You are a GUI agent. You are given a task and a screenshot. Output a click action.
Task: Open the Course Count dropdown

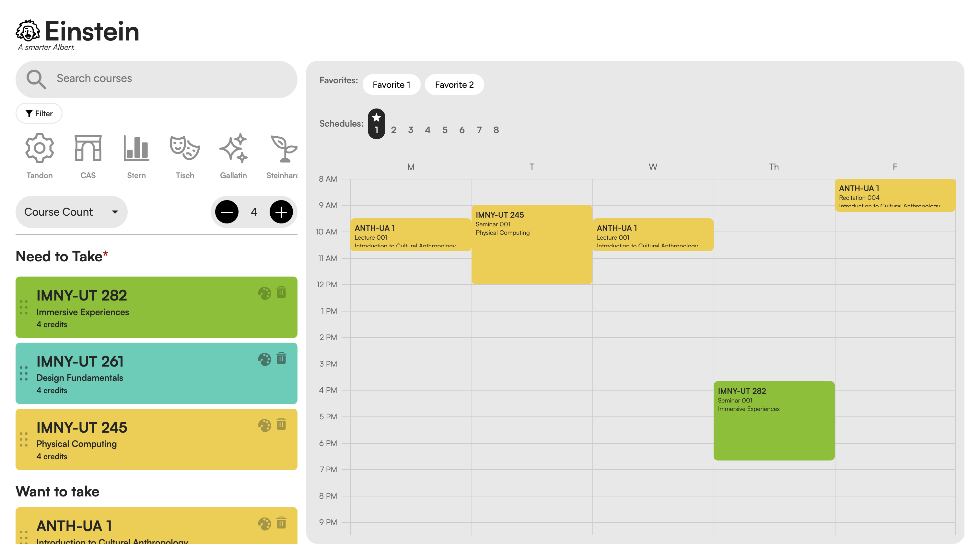coord(71,211)
